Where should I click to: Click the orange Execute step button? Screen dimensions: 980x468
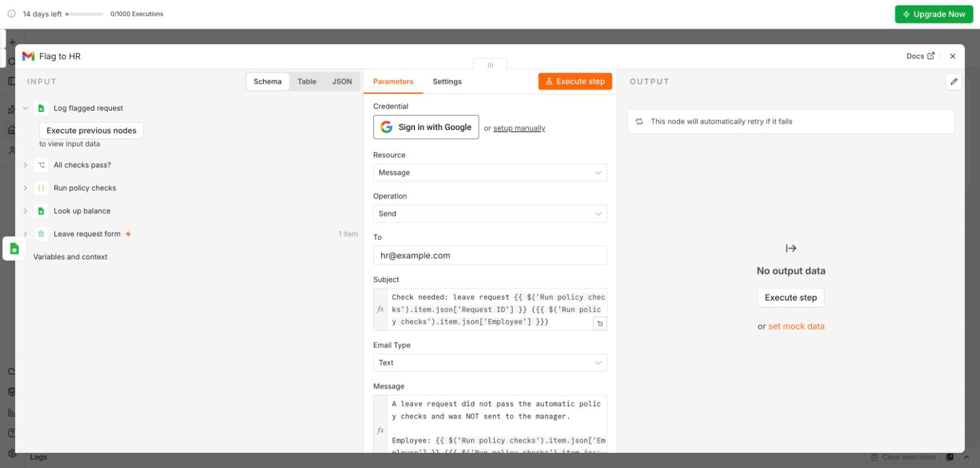click(575, 81)
